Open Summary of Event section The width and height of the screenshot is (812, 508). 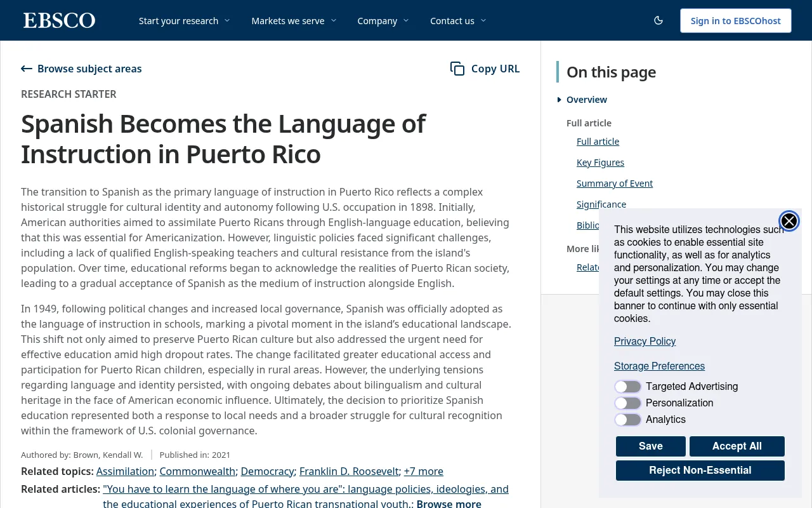pyautogui.click(x=615, y=184)
